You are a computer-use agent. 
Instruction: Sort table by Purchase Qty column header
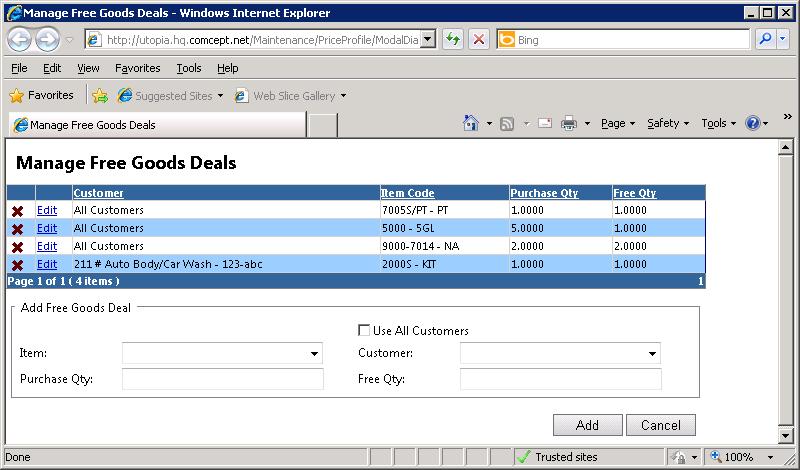tap(544, 193)
